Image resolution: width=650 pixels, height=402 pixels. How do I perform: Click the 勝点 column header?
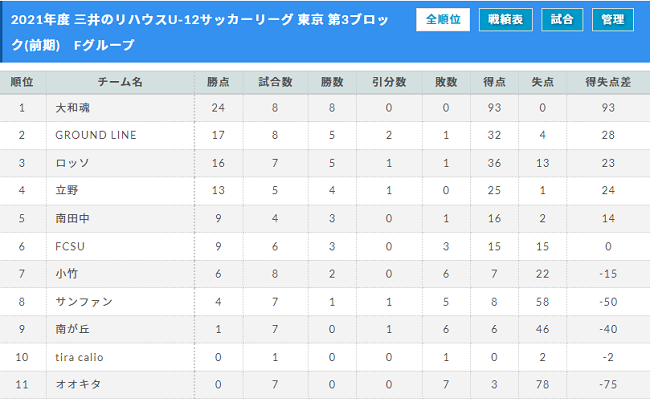(218, 82)
